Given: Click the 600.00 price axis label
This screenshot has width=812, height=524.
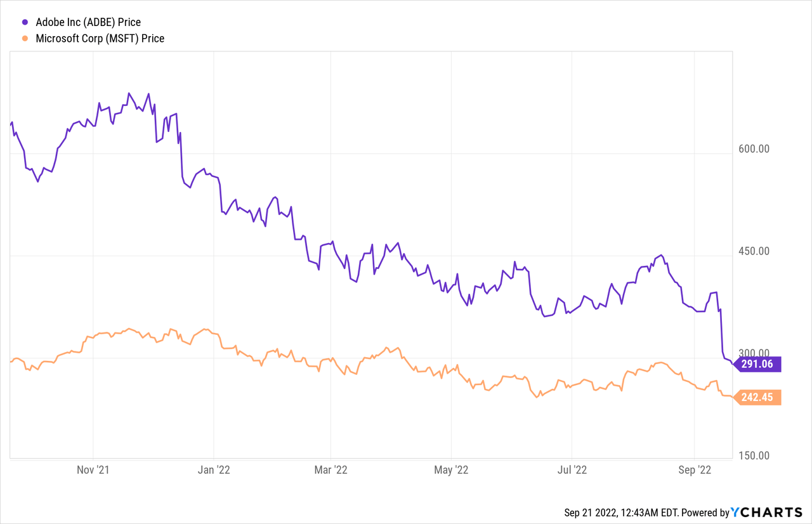Looking at the screenshot, I should click(754, 149).
